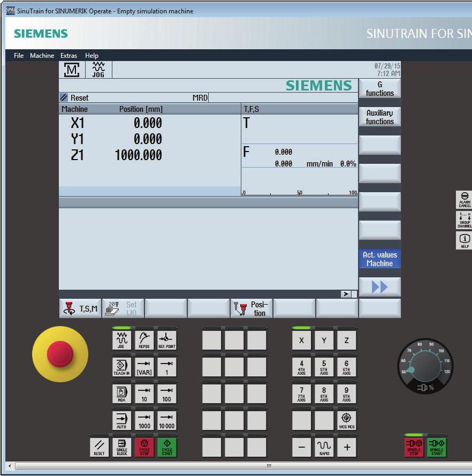Select the X axis key
Screen dimensions: 472x476
[301, 340]
